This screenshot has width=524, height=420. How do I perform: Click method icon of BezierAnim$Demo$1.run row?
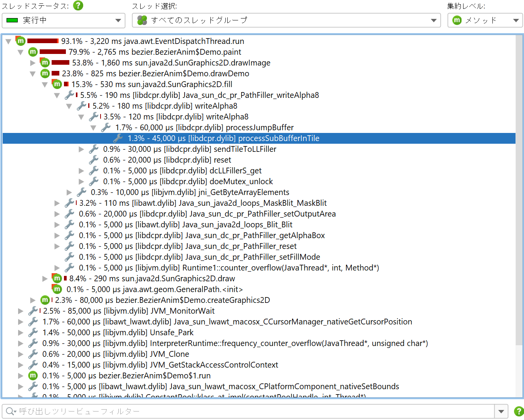point(33,375)
